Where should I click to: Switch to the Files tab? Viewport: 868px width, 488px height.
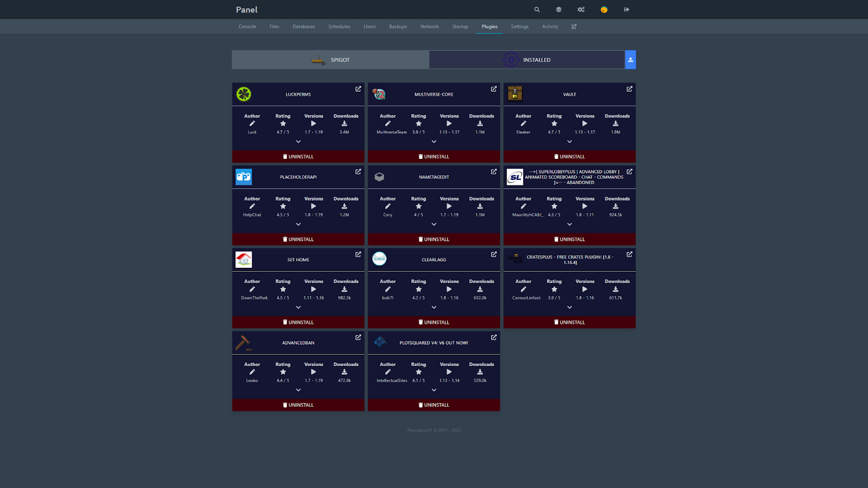[275, 27]
